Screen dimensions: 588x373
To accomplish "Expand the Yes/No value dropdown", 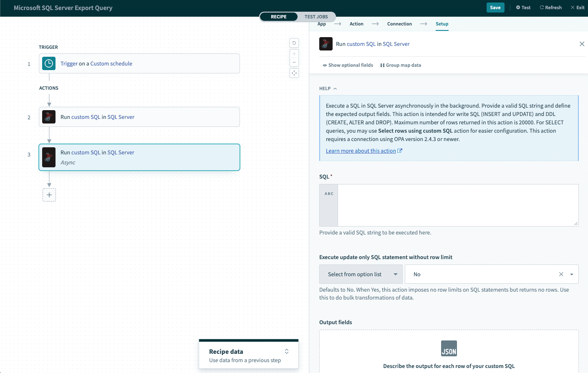I will click(x=571, y=274).
